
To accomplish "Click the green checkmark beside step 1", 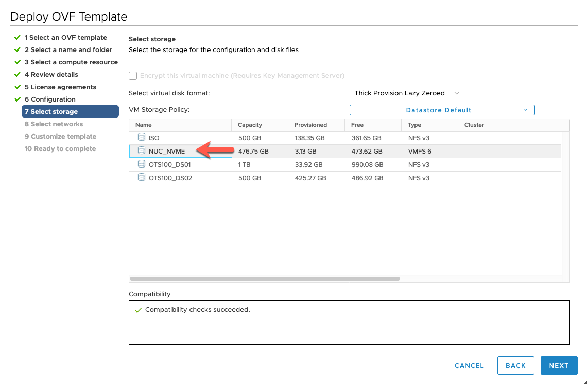I will point(18,37).
